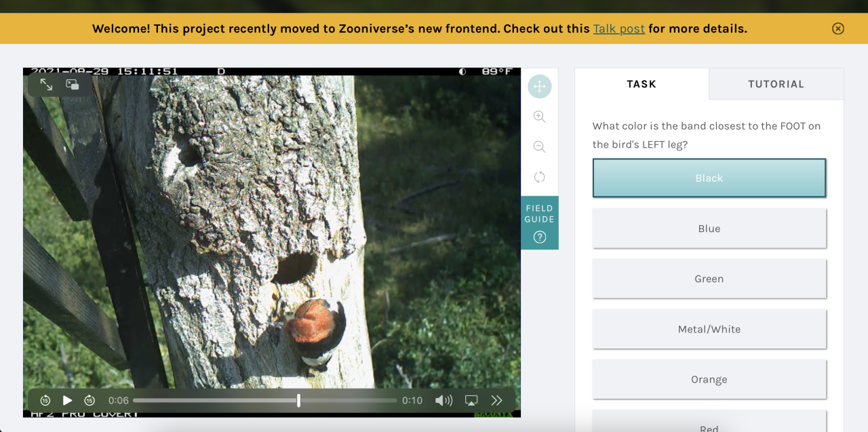Screen dimensions: 868x432
Task: Skip forward 15 seconds in video
Action: pos(90,400)
